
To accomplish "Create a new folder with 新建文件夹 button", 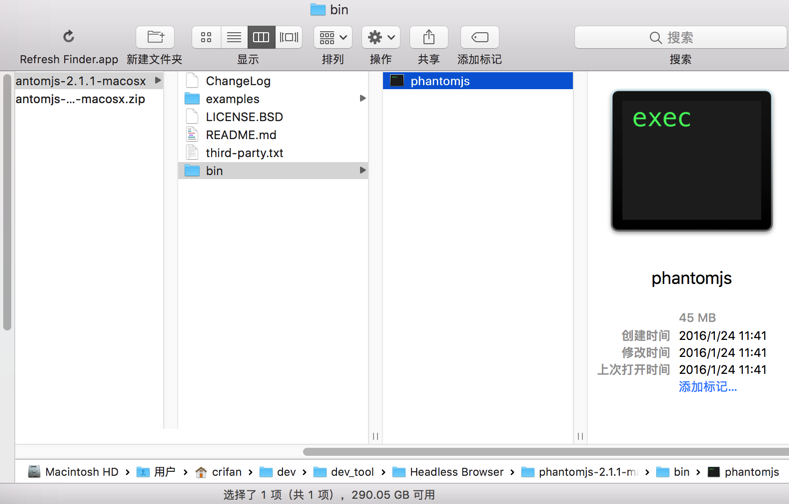I will pos(155,37).
